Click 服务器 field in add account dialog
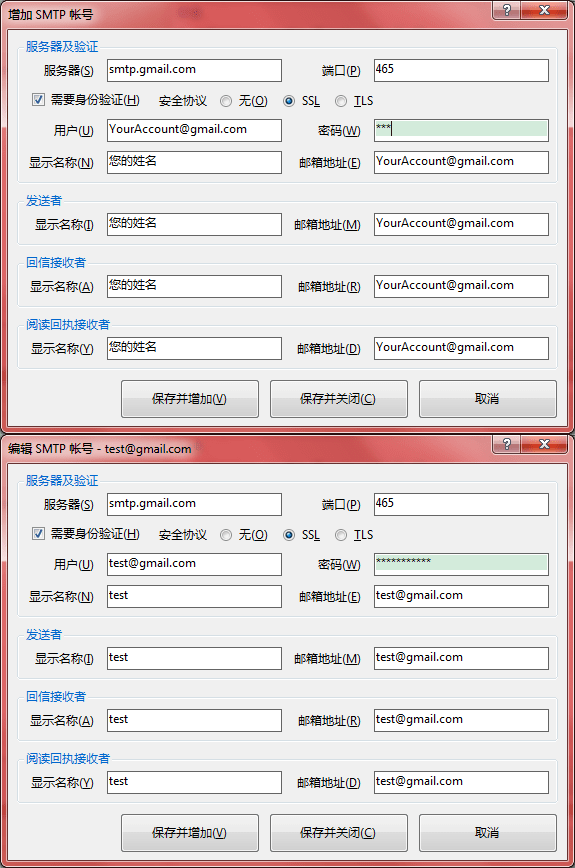The height and width of the screenshot is (868, 575). 194,70
